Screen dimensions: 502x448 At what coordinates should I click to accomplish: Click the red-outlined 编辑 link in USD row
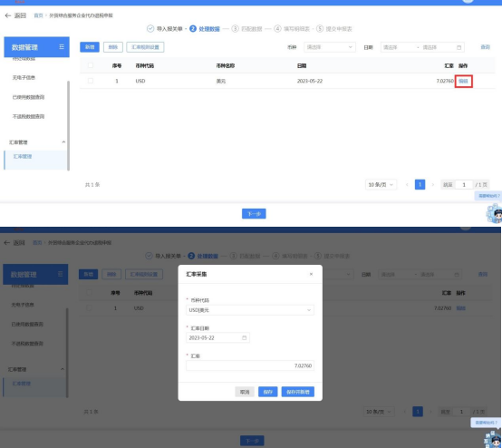coord(463,81)
